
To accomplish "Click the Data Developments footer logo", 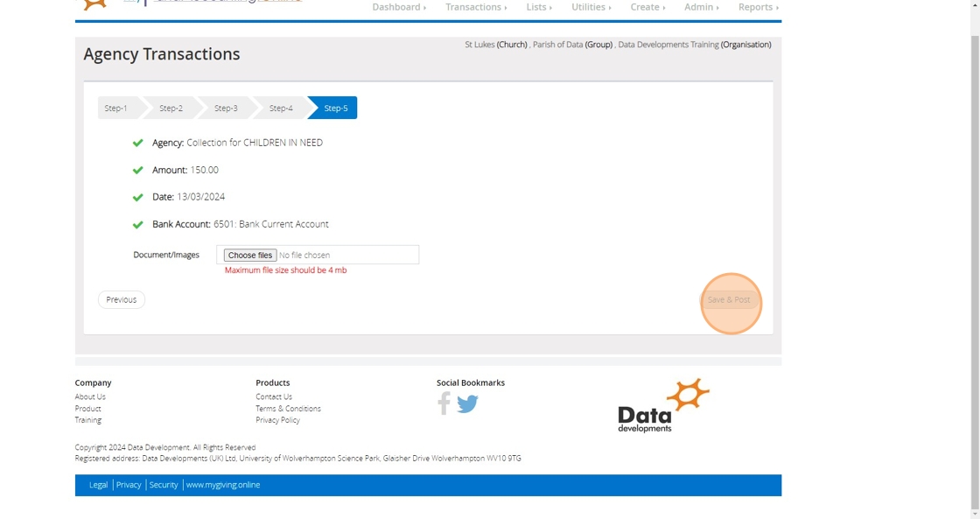I will pyautogui.click(x=663, y=405).
